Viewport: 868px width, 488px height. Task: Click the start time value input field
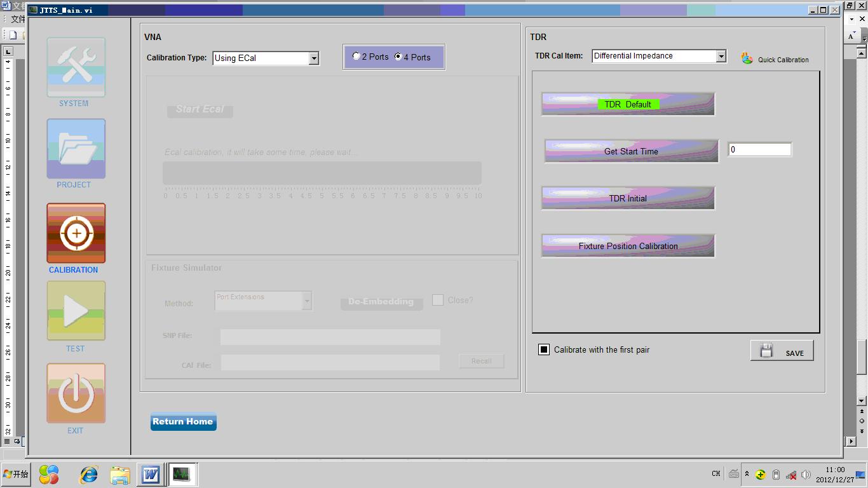(x=759, y=150)
